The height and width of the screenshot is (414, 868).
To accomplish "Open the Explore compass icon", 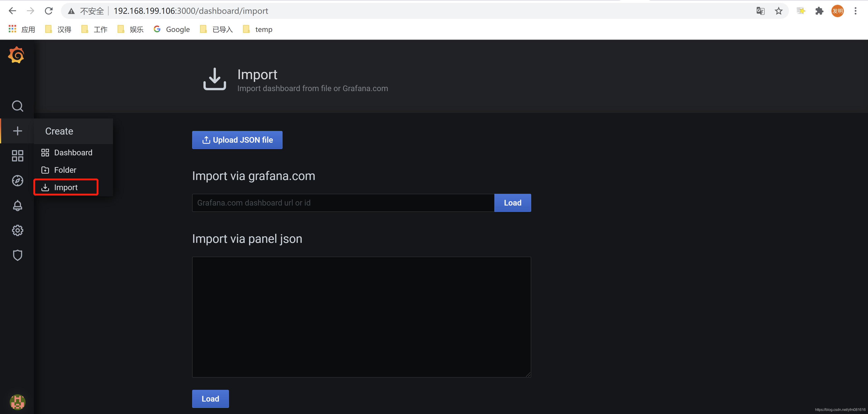I will (x=18, y=181).
